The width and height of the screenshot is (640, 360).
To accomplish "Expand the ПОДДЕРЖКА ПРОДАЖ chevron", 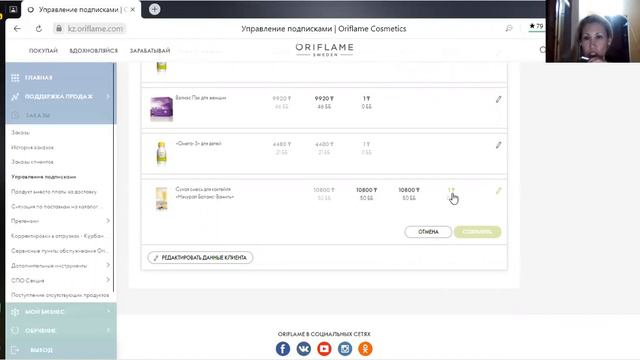I will (108, 96).
